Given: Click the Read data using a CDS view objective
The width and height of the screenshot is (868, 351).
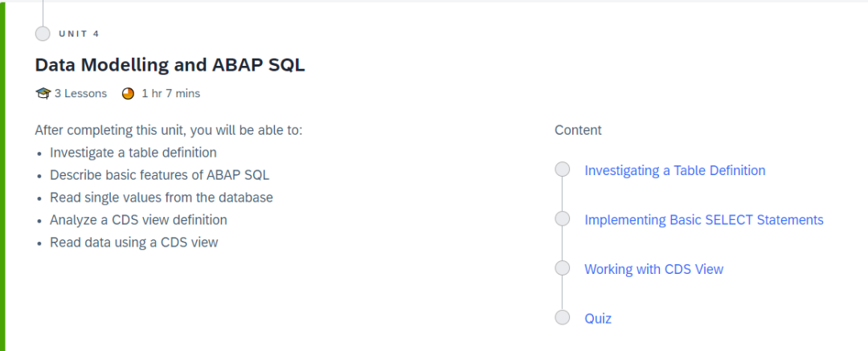Looking at the screenshot, I should click(x=133, y=242).
